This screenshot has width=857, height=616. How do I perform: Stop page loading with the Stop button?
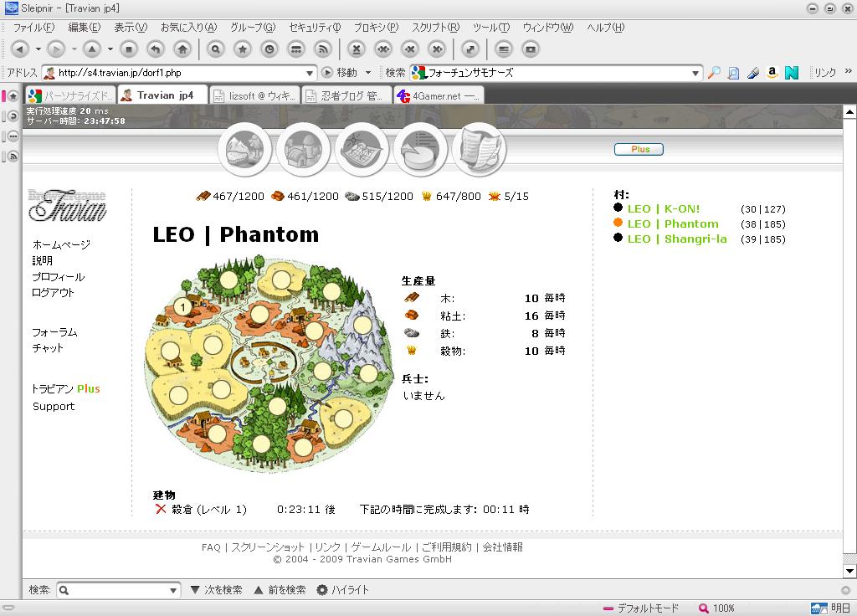coord(128,49)
